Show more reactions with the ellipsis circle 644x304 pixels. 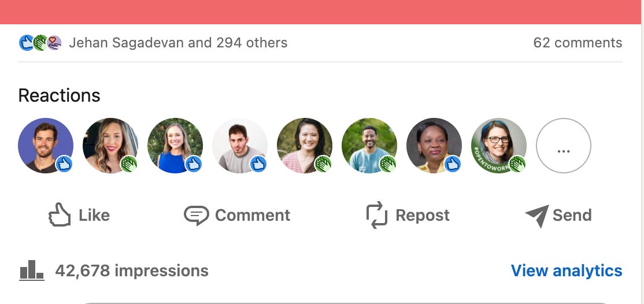click(564, 146)
